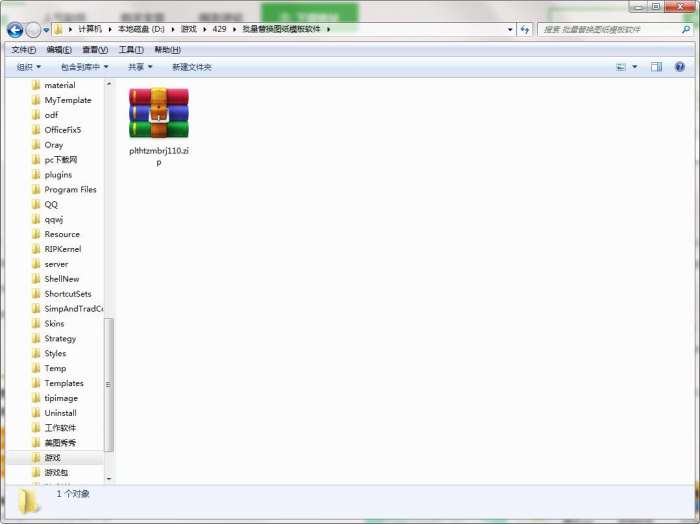
Task: Click the magnifier search icon
Action: (686, 29)
